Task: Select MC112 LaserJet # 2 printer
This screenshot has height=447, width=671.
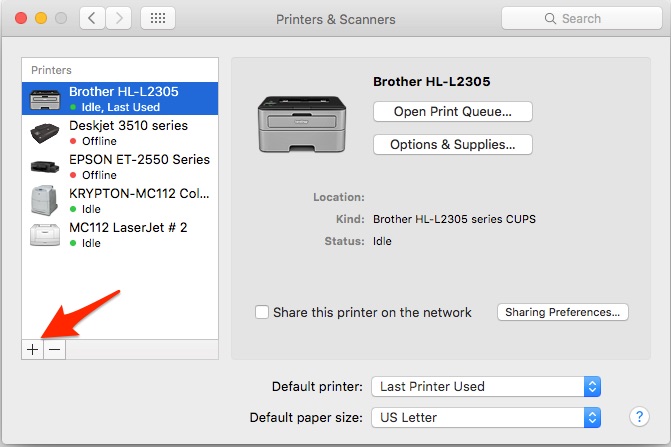Action: (120, 234)
